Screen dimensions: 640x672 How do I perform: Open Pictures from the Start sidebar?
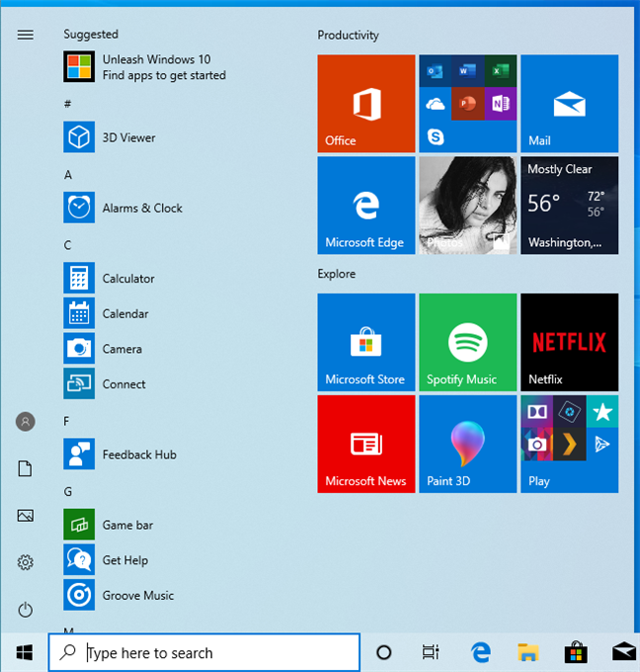click(x=26, y=515)
